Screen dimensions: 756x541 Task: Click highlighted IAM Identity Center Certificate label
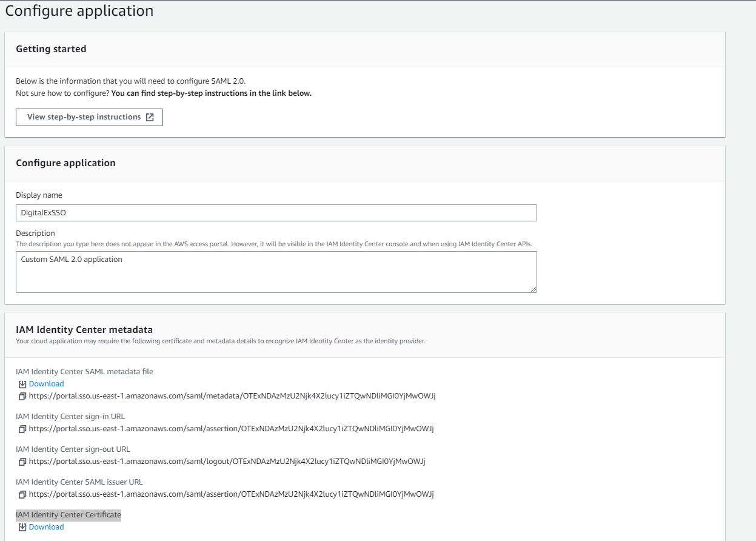69,515
